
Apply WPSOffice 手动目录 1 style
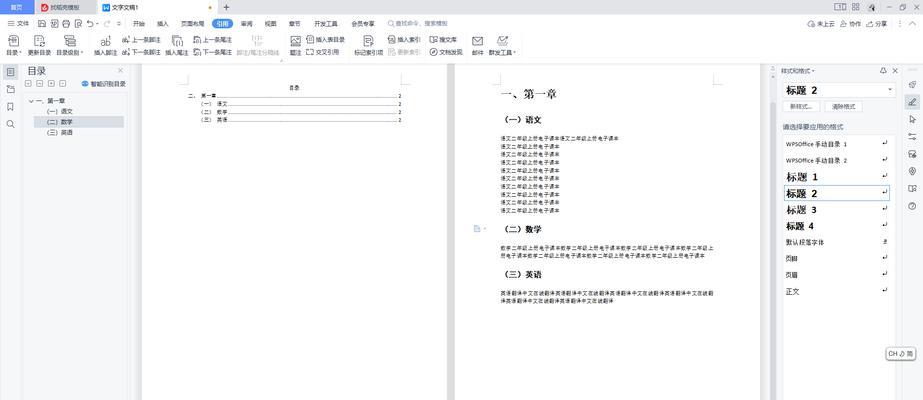point(836,144)
